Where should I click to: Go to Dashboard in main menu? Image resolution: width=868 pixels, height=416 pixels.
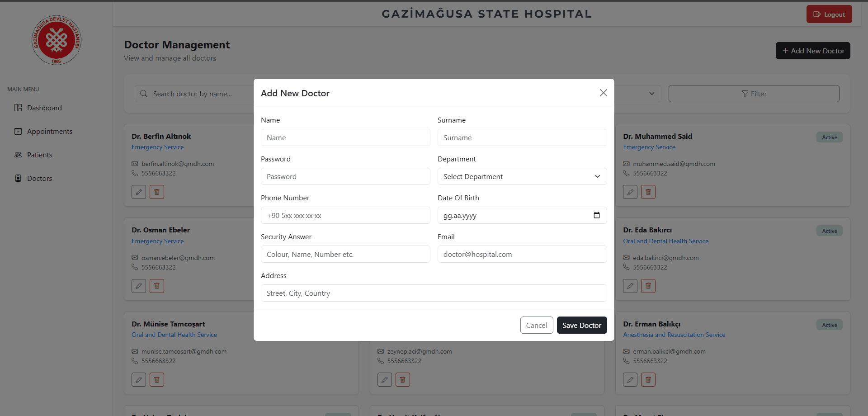(44, 108)
